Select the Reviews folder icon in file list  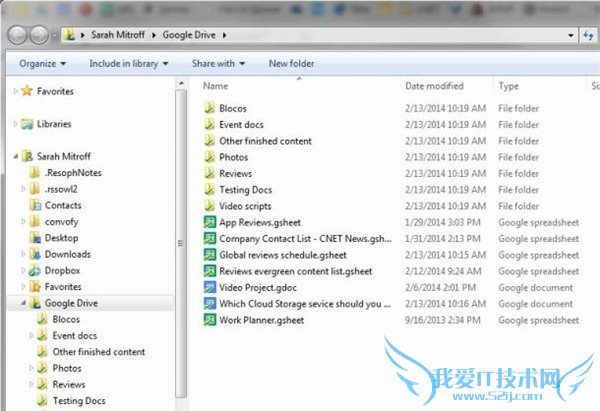pyautogui.click(x=209, y=173)
